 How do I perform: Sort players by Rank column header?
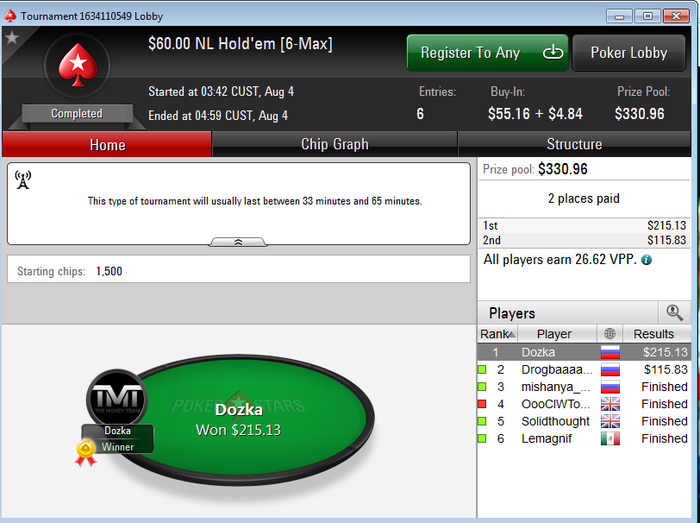tap(497, 334)
